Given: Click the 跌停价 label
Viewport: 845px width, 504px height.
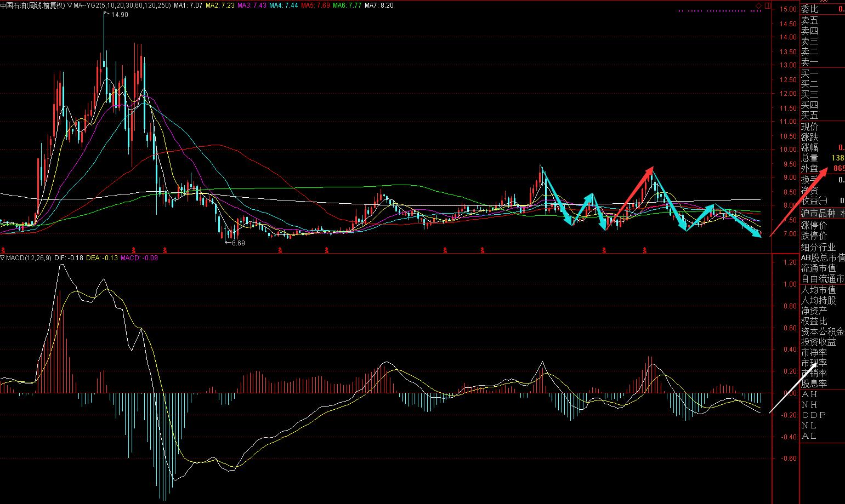Looking at the screenshot, I should 814,236.
